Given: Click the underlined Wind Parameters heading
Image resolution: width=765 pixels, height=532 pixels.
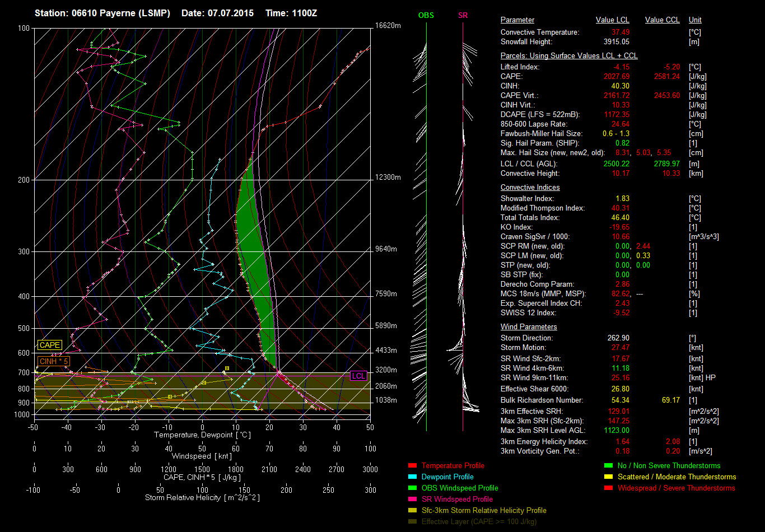Looking at the screenshot, I should pyautogui.click(x=529, y=327).
